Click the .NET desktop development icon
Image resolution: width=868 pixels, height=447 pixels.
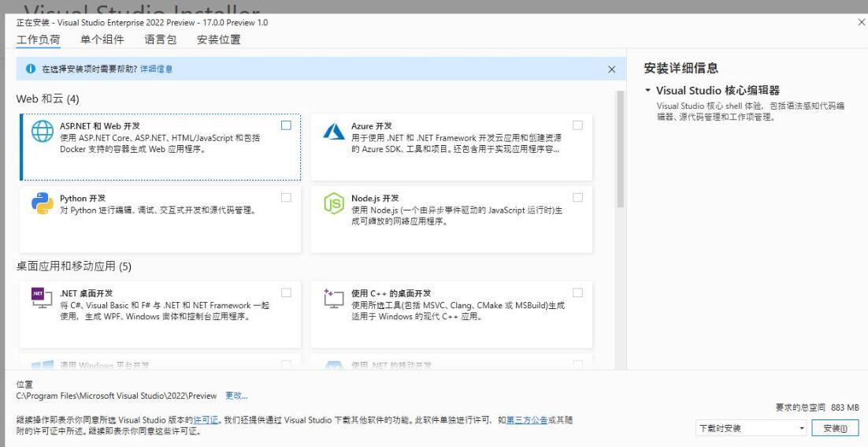pyautogui.click(x=43, y=299)
